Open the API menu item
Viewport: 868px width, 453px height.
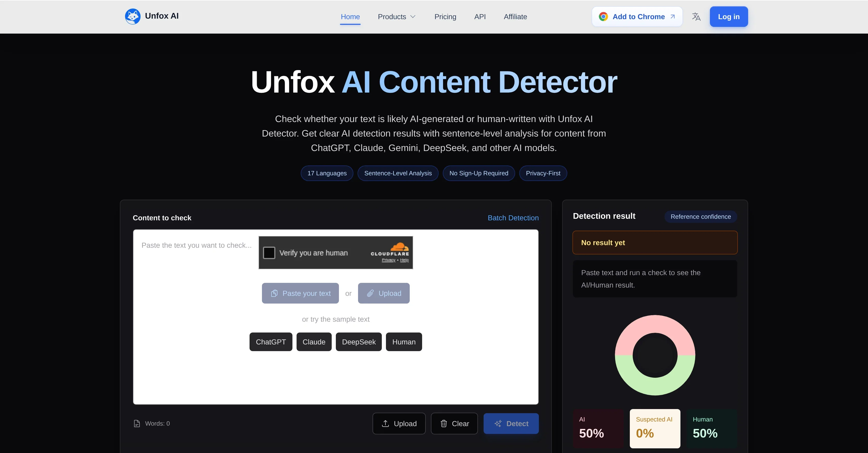480,17
